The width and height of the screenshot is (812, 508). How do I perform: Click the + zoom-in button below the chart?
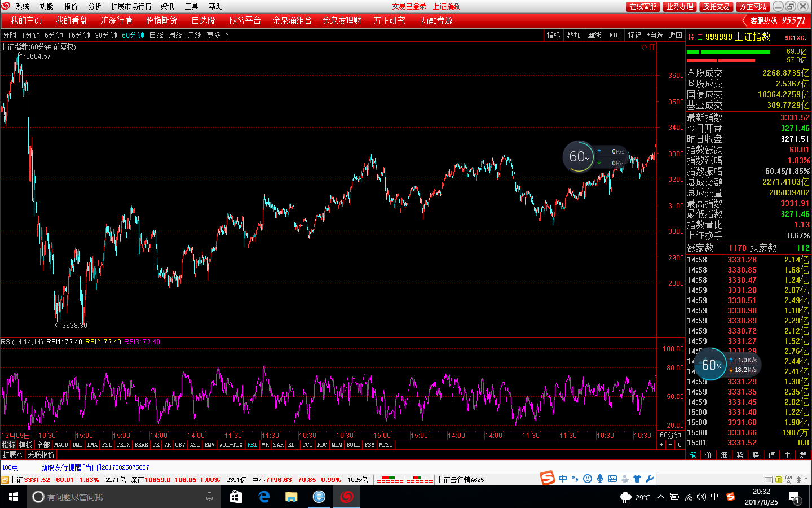pos(662,445)
